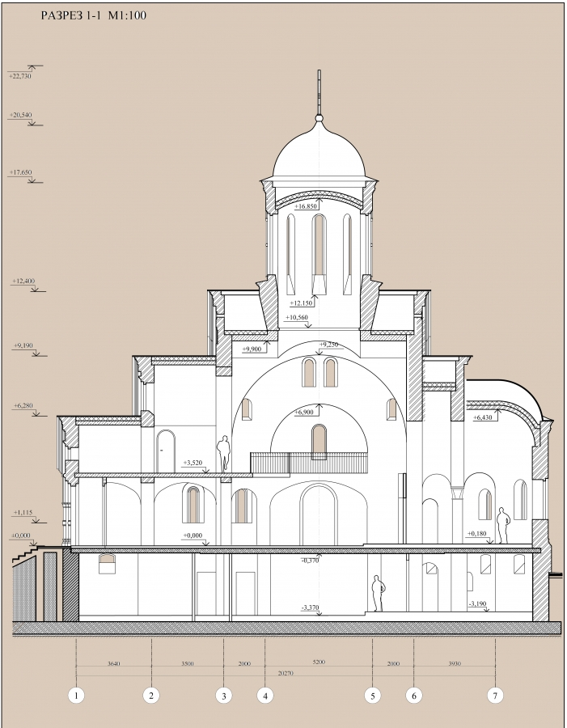Select the +6,900 level label in the arch
Viewport: 567px width, 728px height.
click(x=306, y=413)
